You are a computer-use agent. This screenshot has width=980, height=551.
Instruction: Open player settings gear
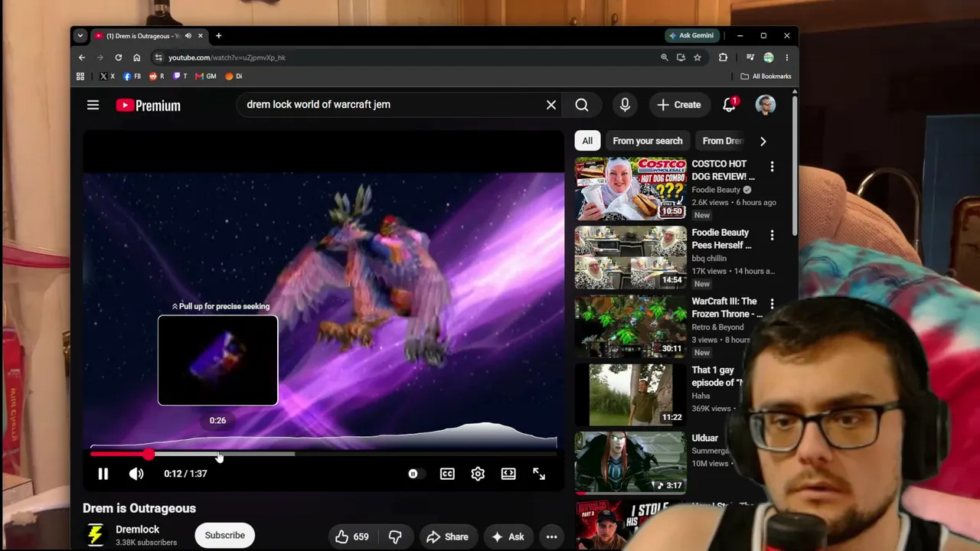click(478, 474)
